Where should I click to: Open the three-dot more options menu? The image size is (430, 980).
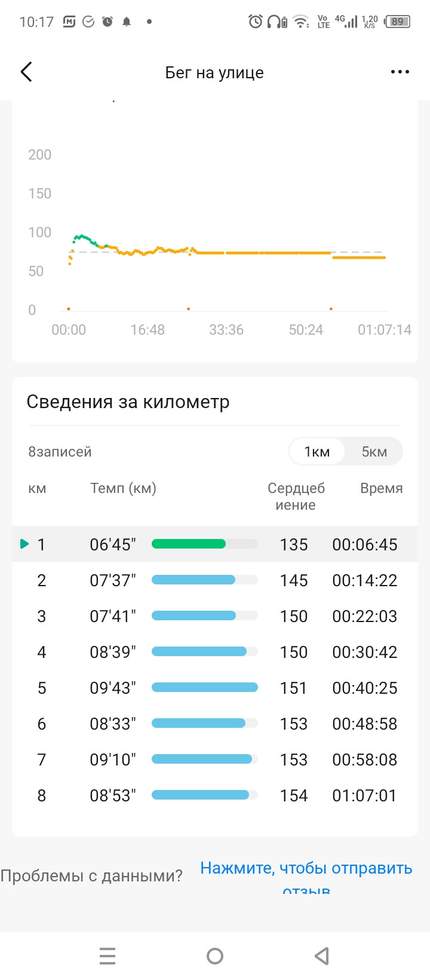tap(400, 72)
